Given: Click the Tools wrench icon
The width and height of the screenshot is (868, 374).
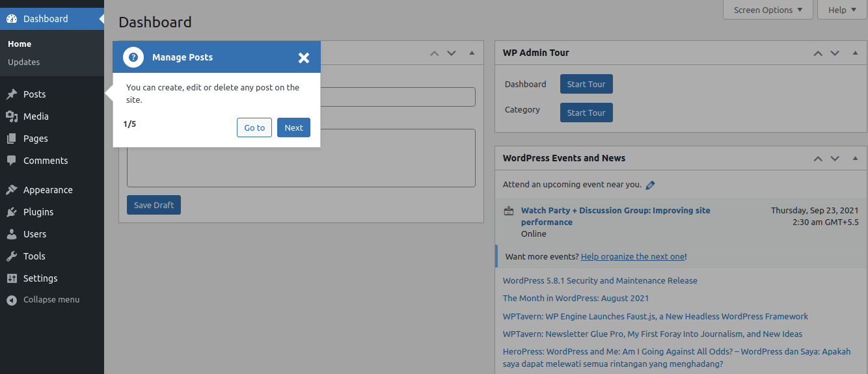Looking at the screenshot, I should pyautogui.click(x=12, y=256).
